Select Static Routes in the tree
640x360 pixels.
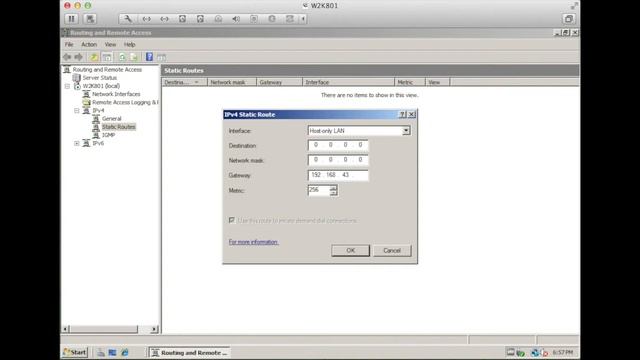pyautogui.click(x=118, y=127)
